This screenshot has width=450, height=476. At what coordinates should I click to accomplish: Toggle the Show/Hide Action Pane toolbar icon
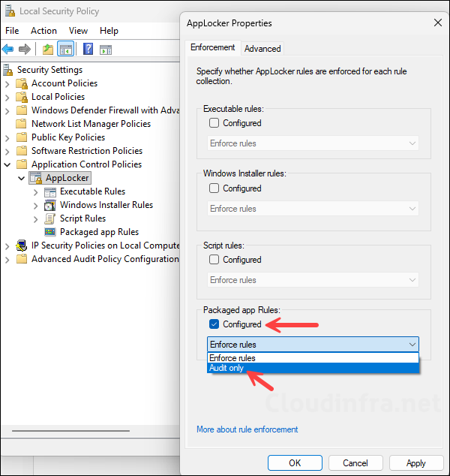point(106,50)
